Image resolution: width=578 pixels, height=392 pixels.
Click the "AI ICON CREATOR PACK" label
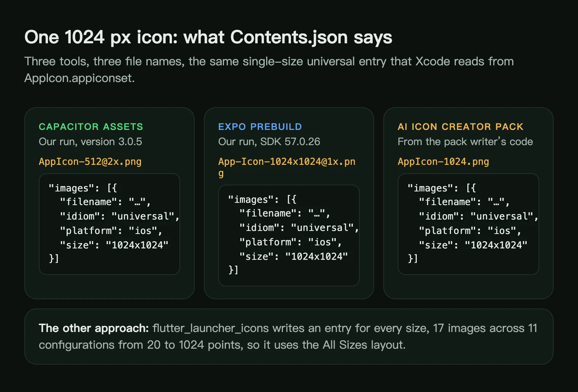point(460,126)
